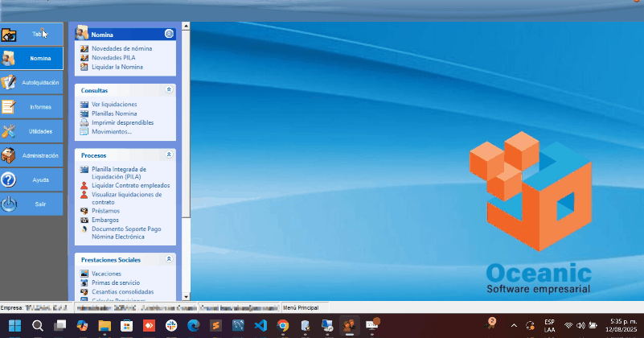
Task: Collapse the Prestaciones Sociales section
Action: click(x=169, y=259)
